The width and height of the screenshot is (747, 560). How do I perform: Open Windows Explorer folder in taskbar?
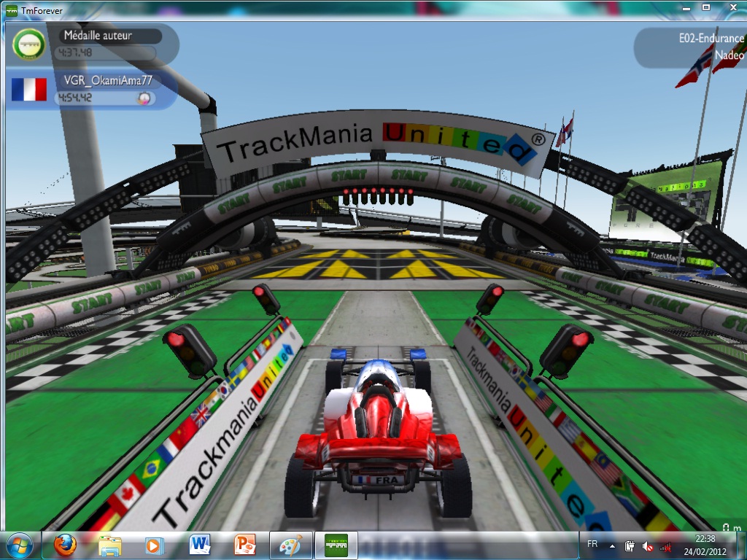click(x=110, y=545)
